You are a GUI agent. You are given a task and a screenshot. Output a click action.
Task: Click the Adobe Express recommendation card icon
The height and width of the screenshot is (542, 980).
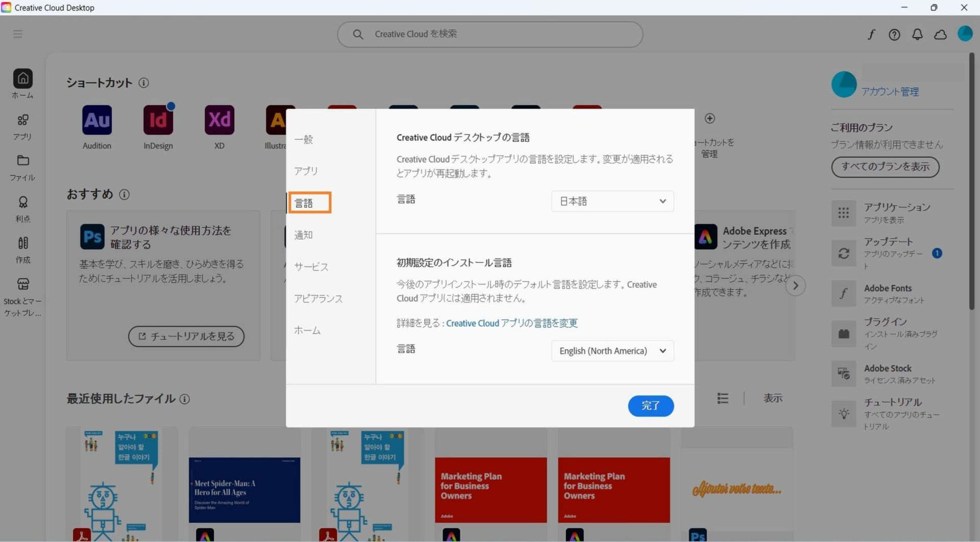[705, 237]
